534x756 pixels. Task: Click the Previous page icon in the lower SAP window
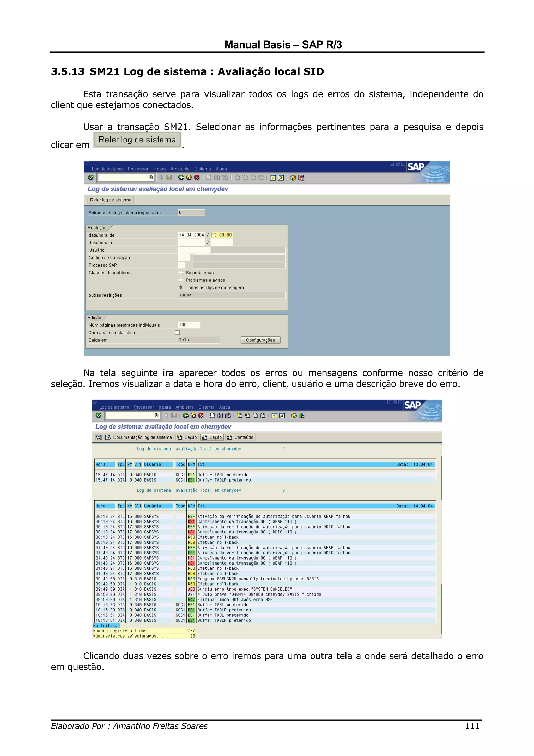coord(247,416)
